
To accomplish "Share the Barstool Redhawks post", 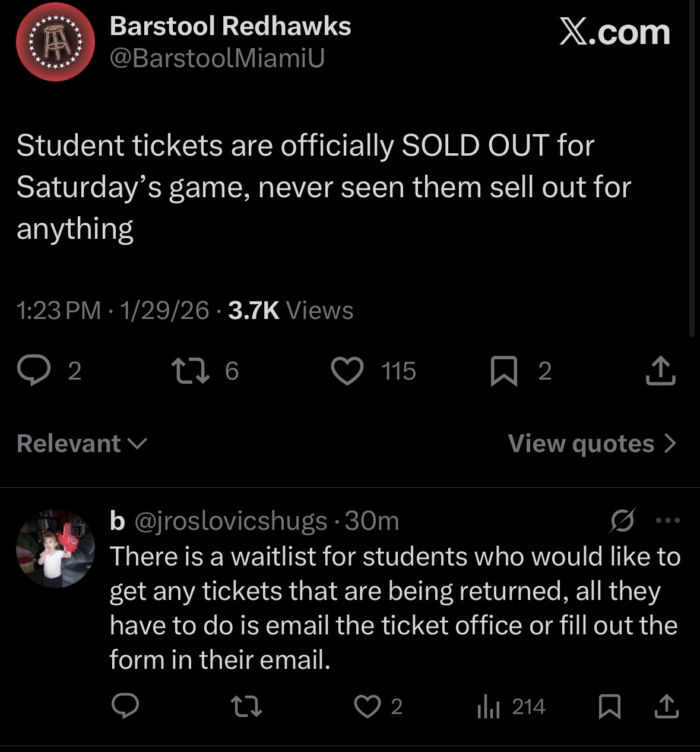I will tap(661, 371).
